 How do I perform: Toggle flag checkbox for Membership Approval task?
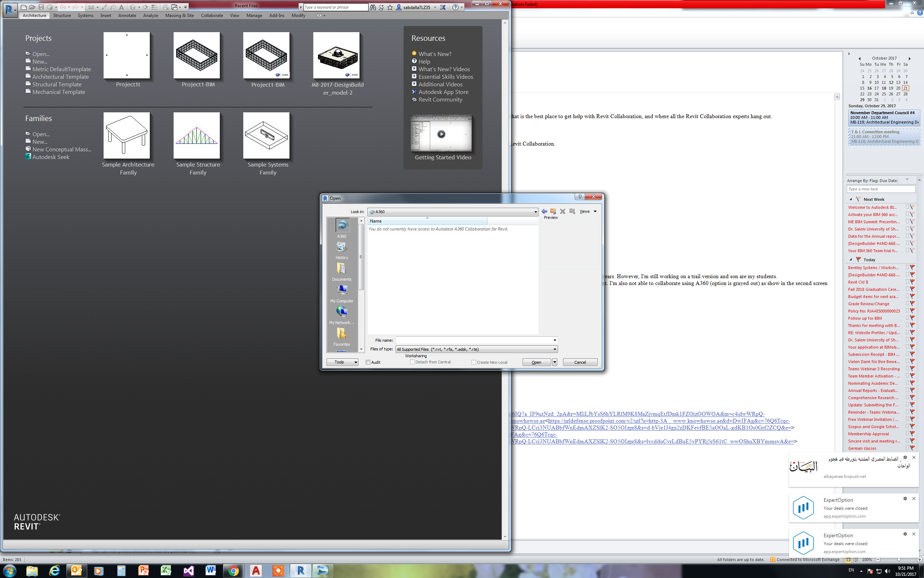[908, 433]
